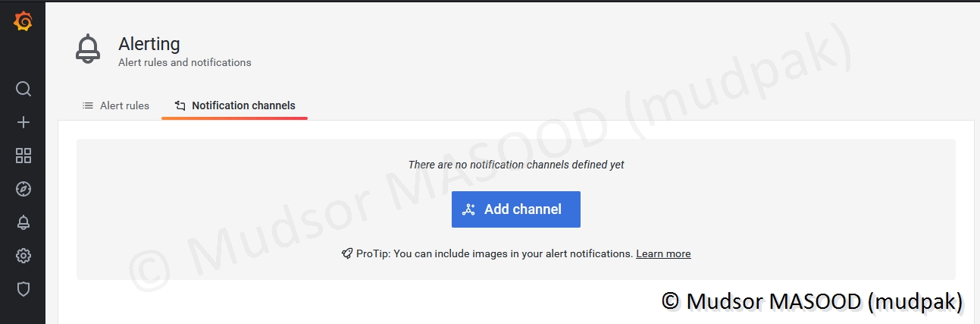
Task: Open search from the sidebar magnifier
Action: click(x=23, y=90)
